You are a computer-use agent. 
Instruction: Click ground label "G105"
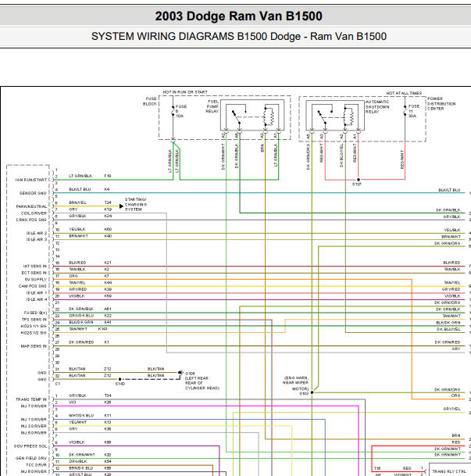(190, 374)
